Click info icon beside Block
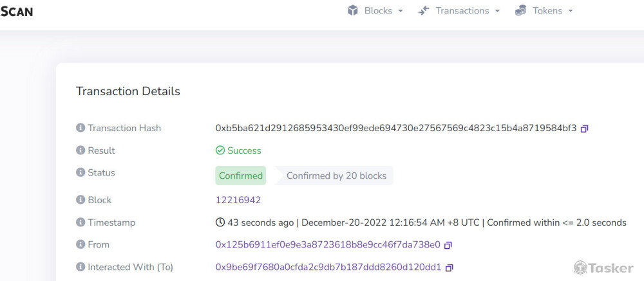Image resolution: width=644 pixels, height=281 pixels. 80,200
